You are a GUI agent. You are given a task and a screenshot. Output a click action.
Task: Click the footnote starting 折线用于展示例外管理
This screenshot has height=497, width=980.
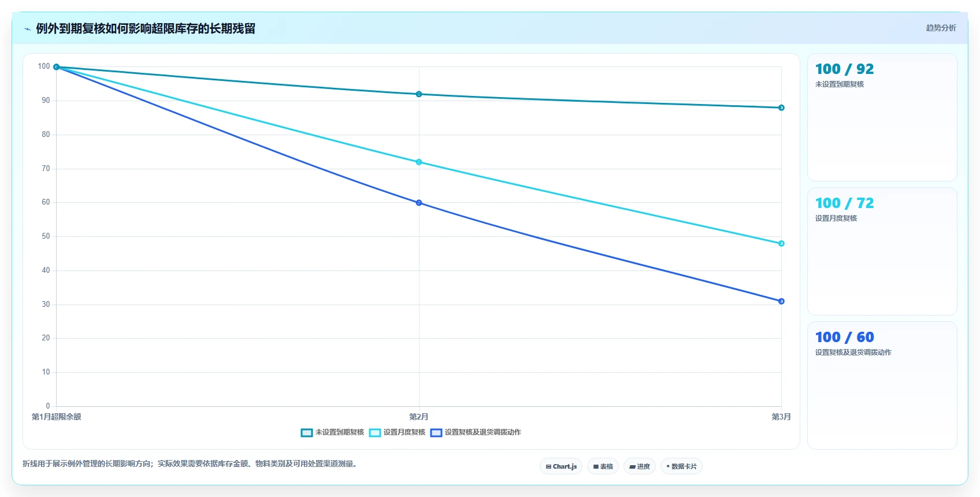point(190,463)
